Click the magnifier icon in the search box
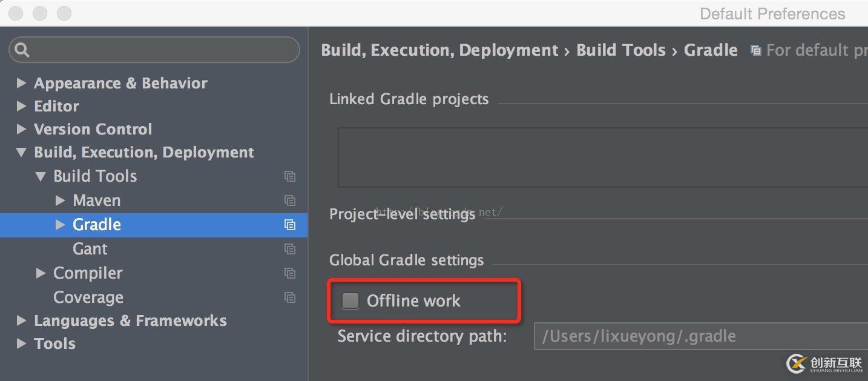Screen dimensions: 868x381 click(x=22, y=50)
